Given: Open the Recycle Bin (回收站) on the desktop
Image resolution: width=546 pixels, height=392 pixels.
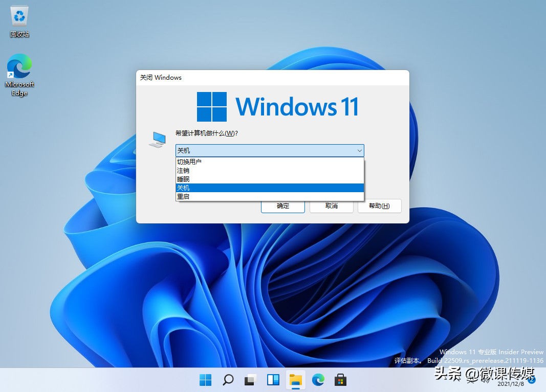Looking at the screenshot, I should pos(19,19).
